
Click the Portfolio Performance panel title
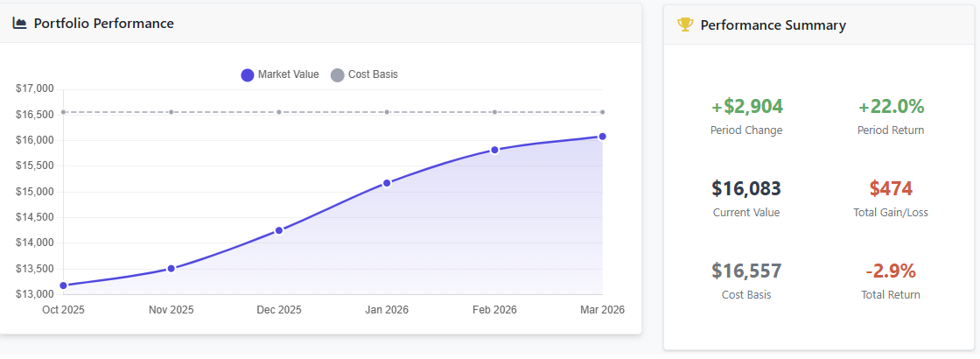[x=103, y=24]
